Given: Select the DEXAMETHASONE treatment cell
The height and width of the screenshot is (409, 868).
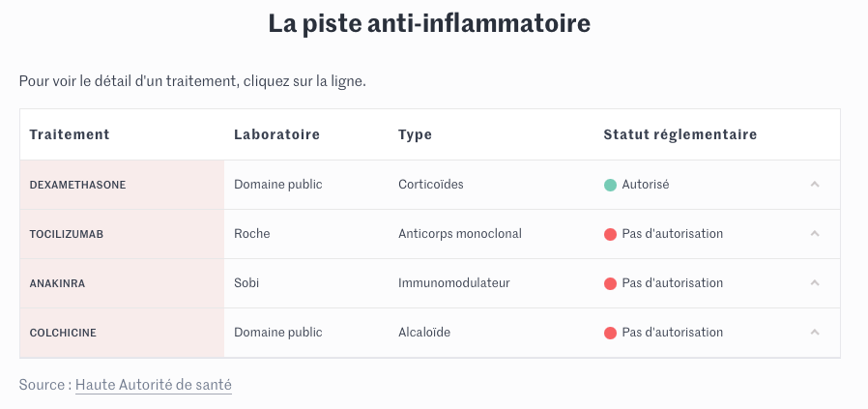Looking at the screenshot, I should pyautogui.click(x=78, y=185).
